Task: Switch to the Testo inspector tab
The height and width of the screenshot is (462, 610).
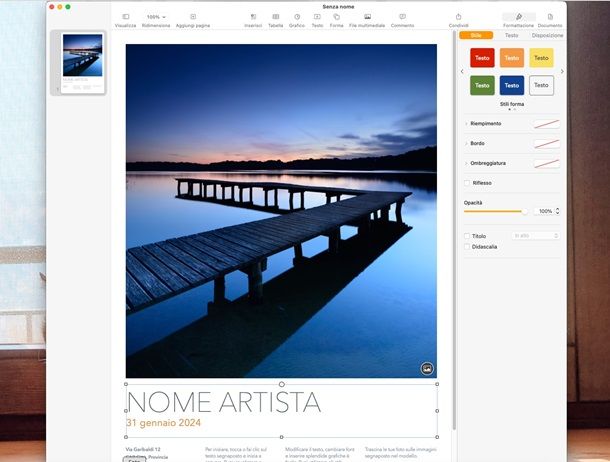Action: point(512,35)
